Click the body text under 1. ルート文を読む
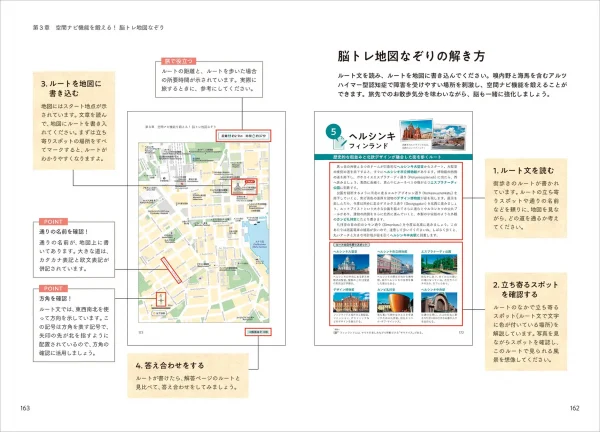The height and width of the screenshot is (432, 600). pyautogui.click(x=526, y=205)
